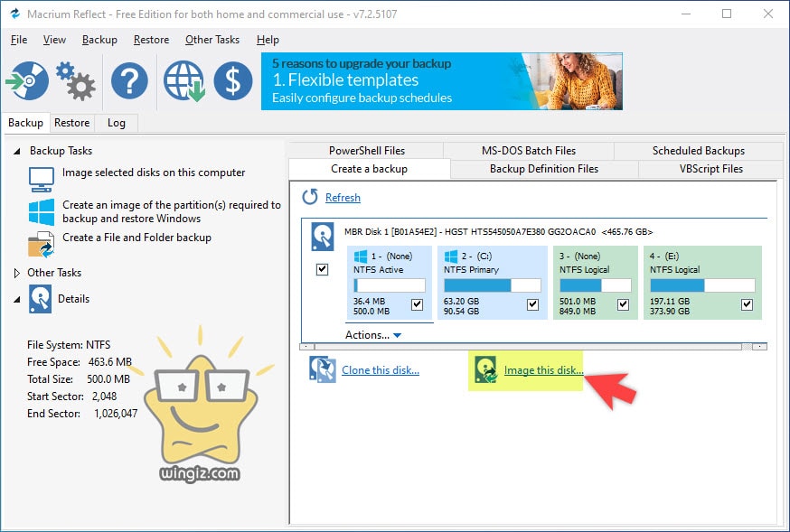Open the Actions dropdown menu
Viewport: 790px width, 532px height.
point(372,335)
